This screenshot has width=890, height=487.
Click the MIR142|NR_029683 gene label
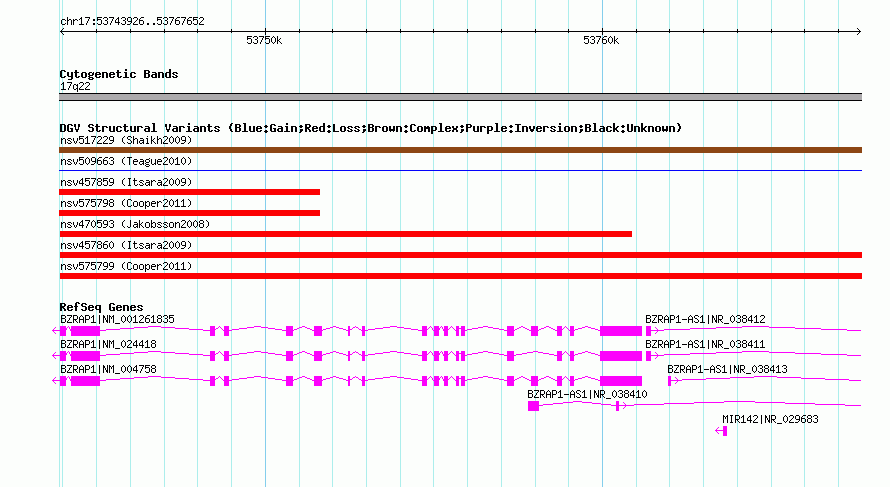[x=770, y=419]
